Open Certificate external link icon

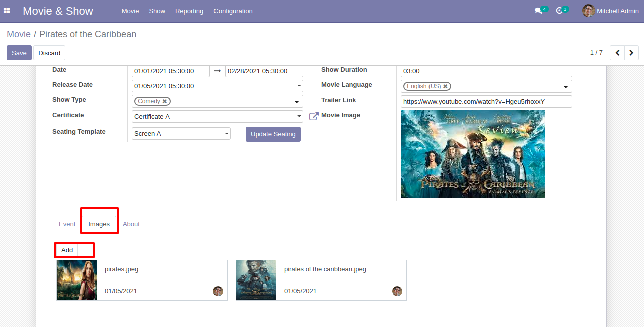(x=314, y=116)
